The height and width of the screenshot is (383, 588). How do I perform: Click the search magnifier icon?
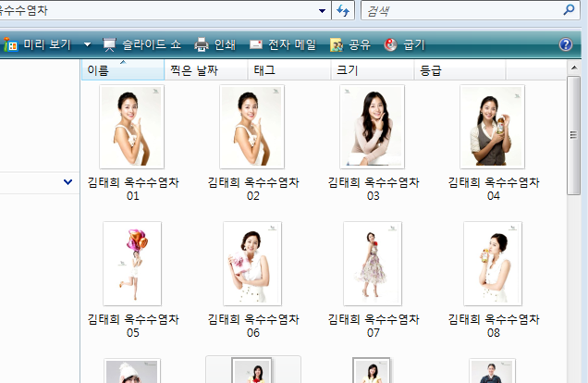point(569,9)
